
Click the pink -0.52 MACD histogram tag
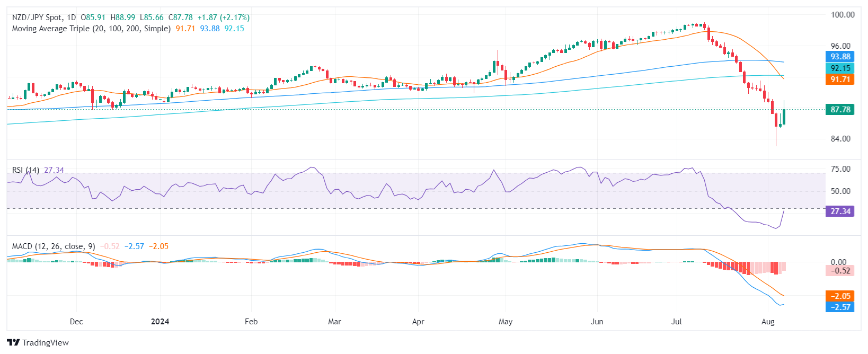pos(840,271)
